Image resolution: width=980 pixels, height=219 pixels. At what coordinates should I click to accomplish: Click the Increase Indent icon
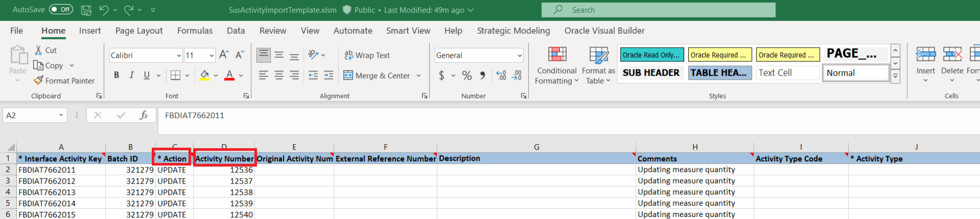(328, 75)
